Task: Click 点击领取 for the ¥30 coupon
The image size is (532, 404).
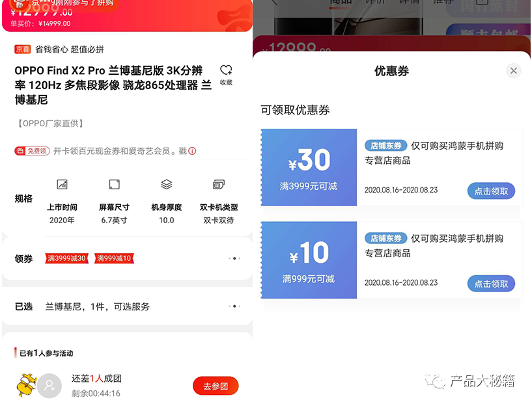Action: point(491,191)
